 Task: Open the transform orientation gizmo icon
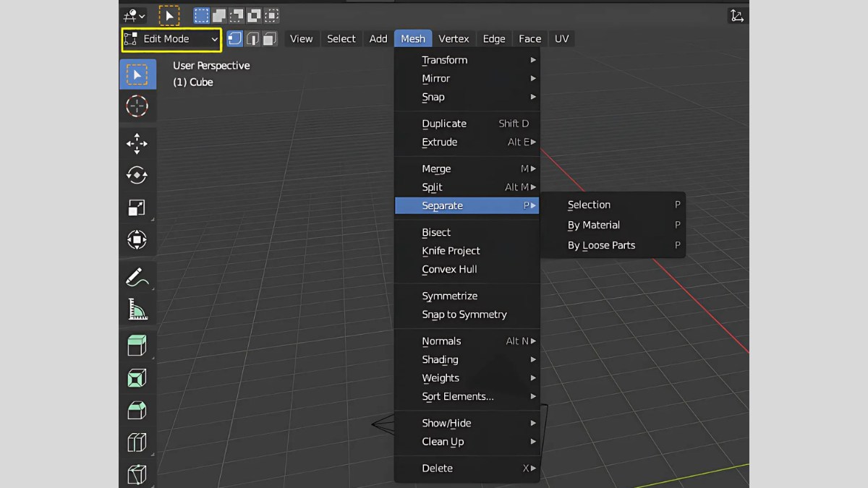tap(737, 16)
